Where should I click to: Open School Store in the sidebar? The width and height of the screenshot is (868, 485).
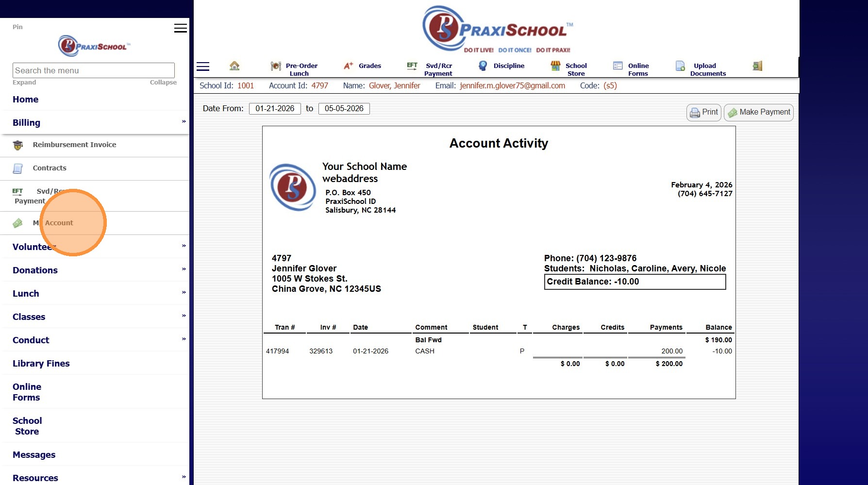27,426
